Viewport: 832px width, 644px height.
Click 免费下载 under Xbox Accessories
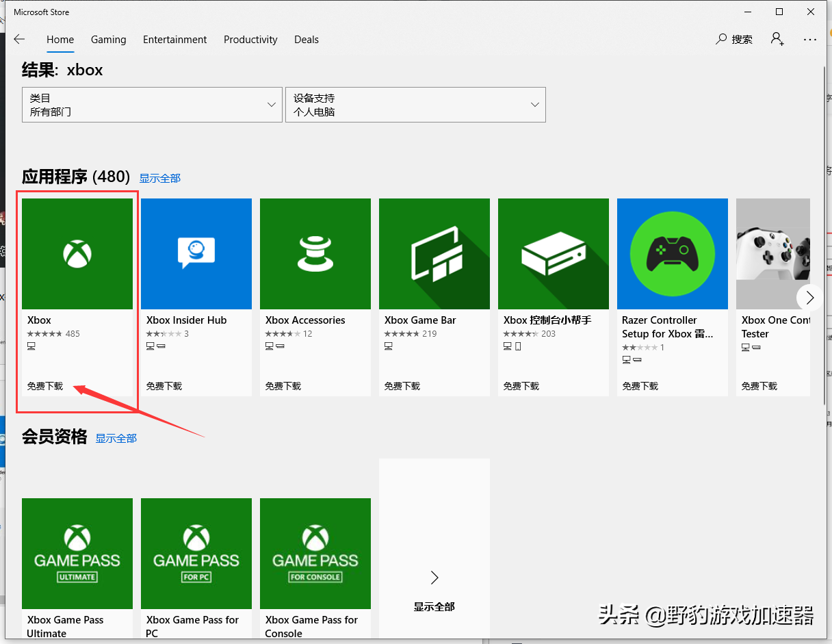pos(283,386)
